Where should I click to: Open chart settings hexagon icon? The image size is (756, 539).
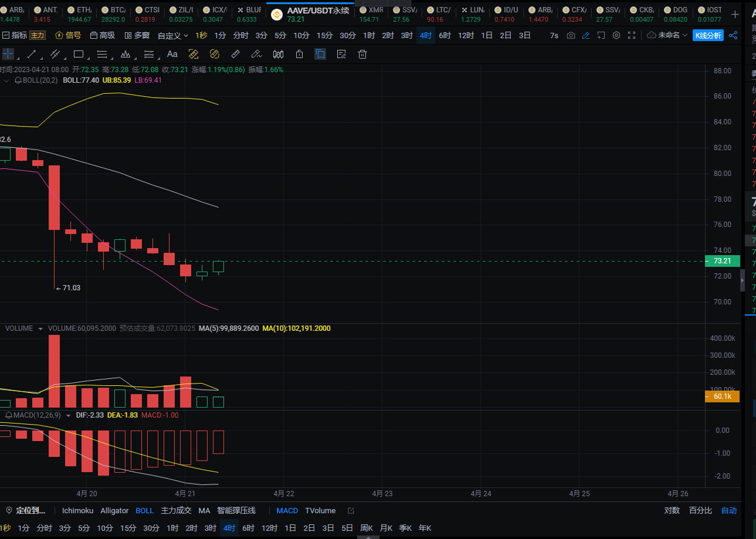click(x=616, y=35)
